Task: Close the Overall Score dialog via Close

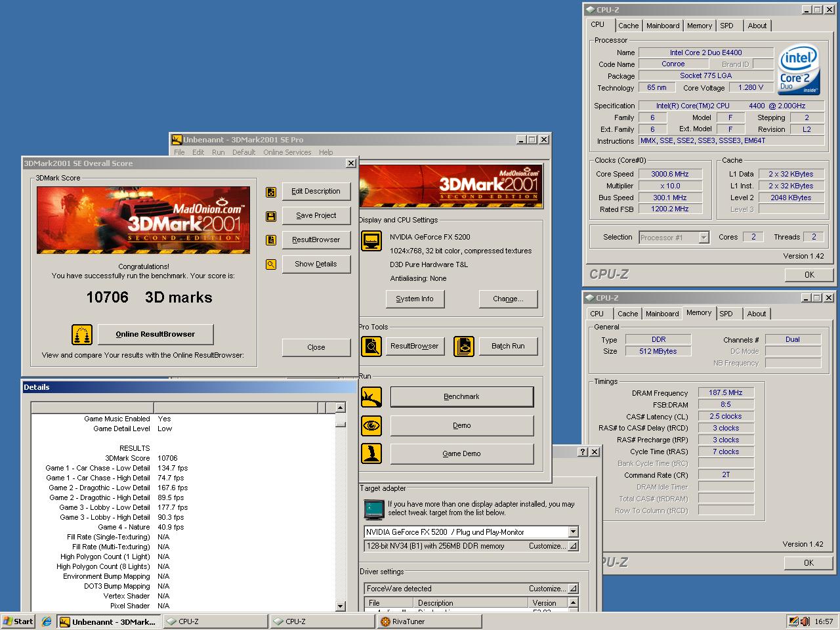Action: pyautogui.click(x=316, y=347)
